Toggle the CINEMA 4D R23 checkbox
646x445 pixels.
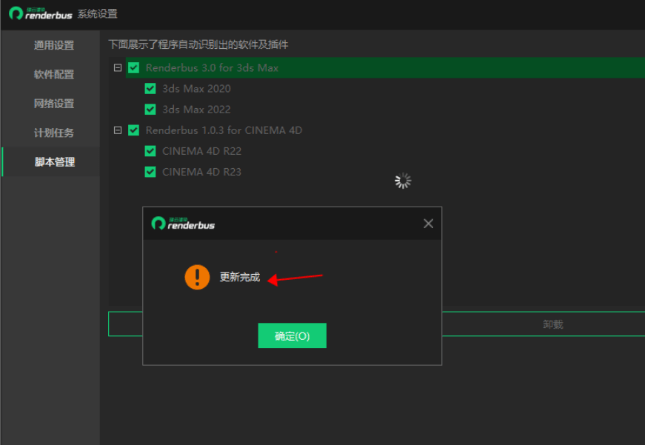150,172
